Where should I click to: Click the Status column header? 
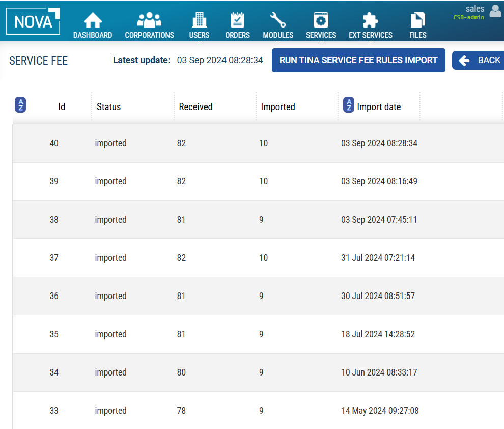tap(109, 107)
